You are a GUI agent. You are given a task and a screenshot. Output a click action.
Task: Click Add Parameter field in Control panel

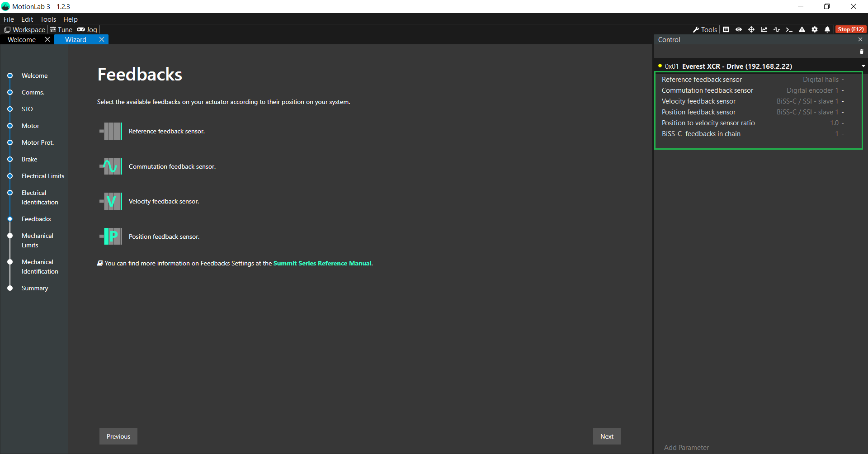pyautogui.click(x=686, y=447)
